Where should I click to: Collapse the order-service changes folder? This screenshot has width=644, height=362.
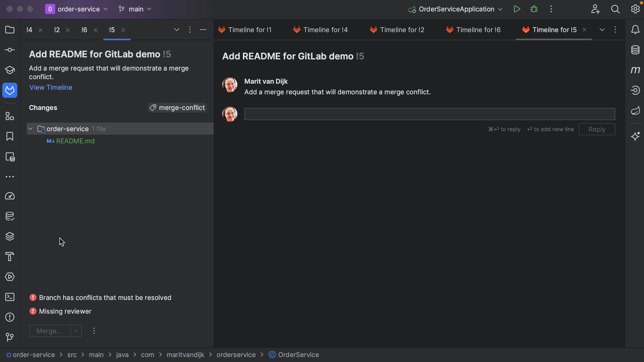tap(31, 129)
